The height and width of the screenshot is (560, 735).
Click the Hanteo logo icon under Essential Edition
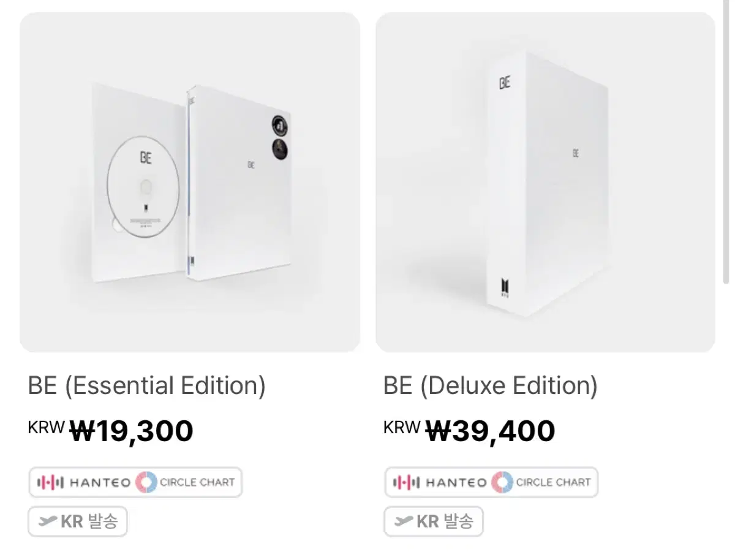coord(50,483)
